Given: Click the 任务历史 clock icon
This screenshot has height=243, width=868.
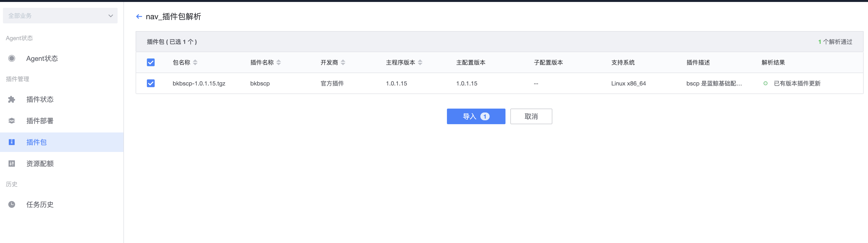Looking at the screenshot, I should pos(12,204).
